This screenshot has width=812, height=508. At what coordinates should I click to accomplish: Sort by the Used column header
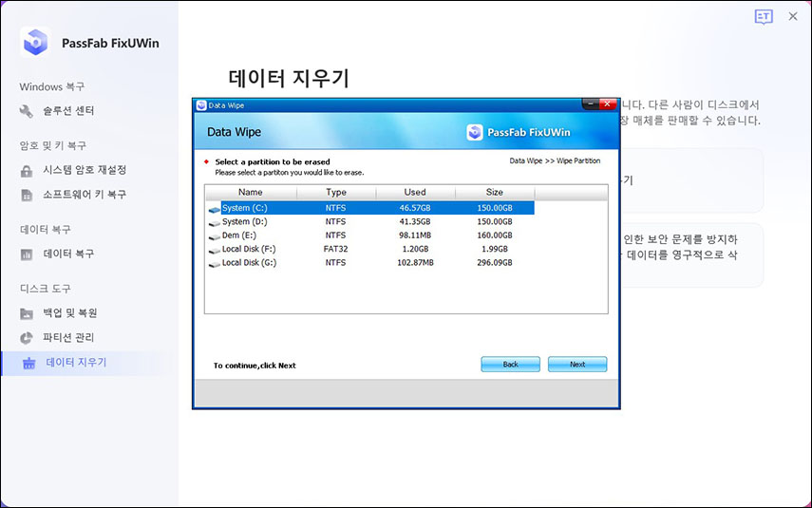(x=415, y=192)
